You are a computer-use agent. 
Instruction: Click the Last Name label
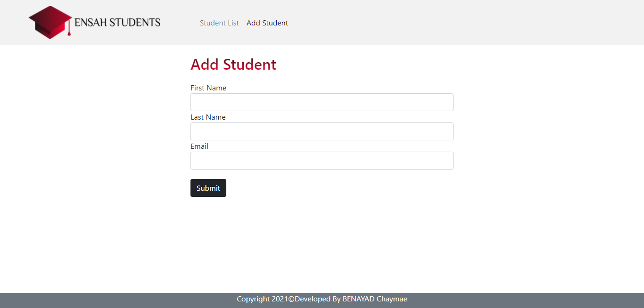tap(208, 117)
